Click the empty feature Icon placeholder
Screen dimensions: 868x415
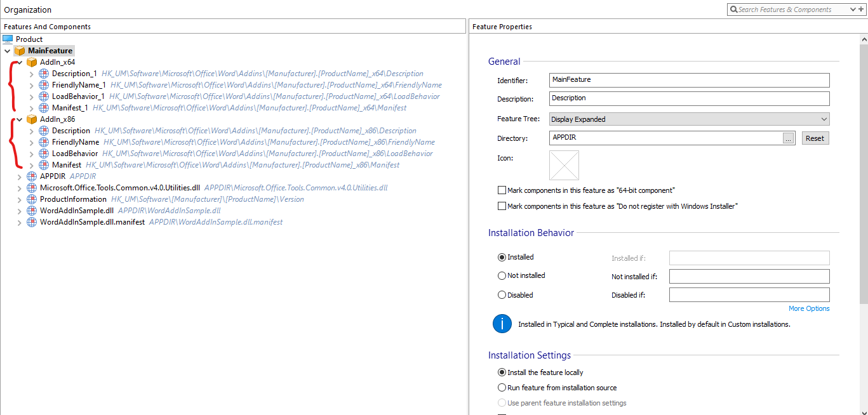[x=564, y=165]
